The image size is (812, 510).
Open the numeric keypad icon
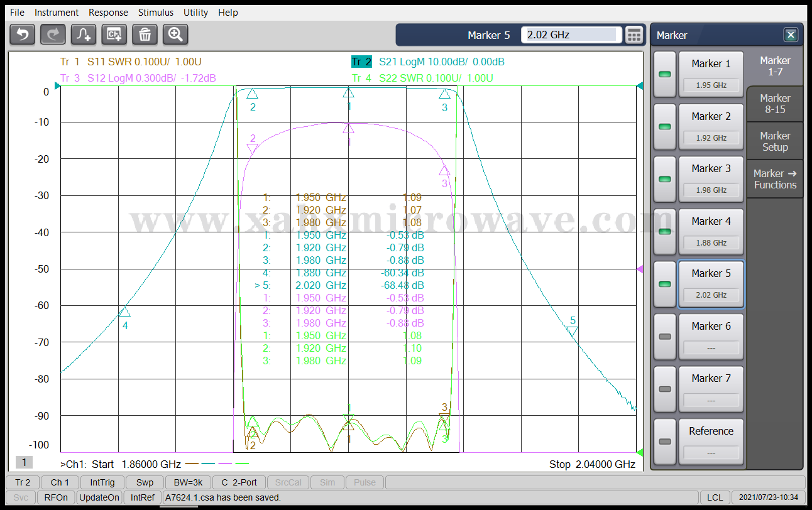click(634, 35)
